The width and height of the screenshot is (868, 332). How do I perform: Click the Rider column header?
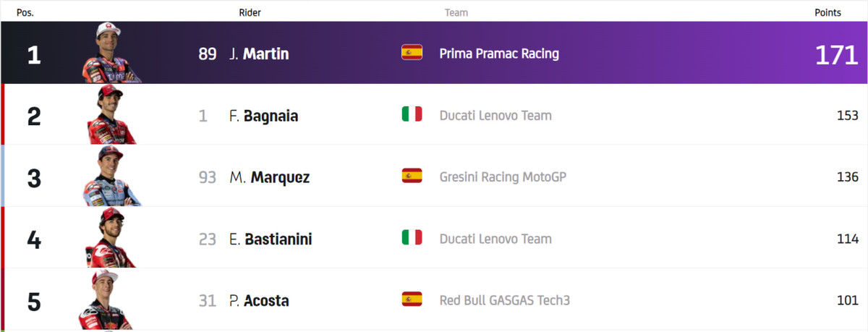(250, 12)
